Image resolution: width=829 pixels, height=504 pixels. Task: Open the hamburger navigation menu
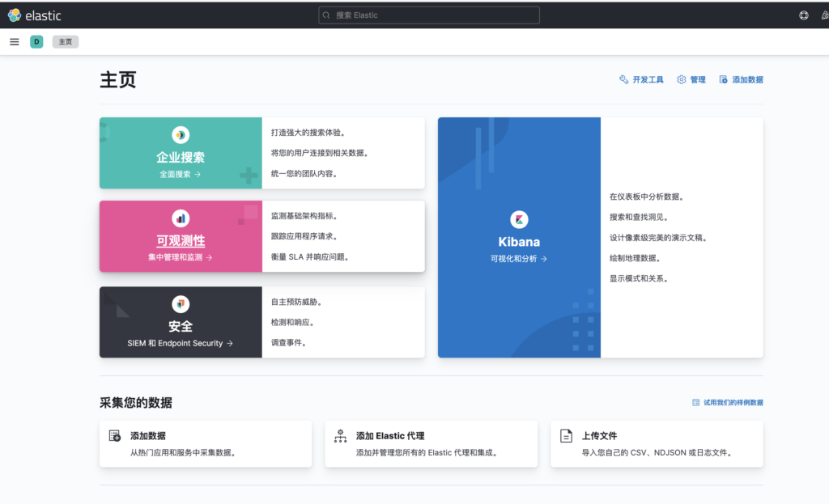15,42
